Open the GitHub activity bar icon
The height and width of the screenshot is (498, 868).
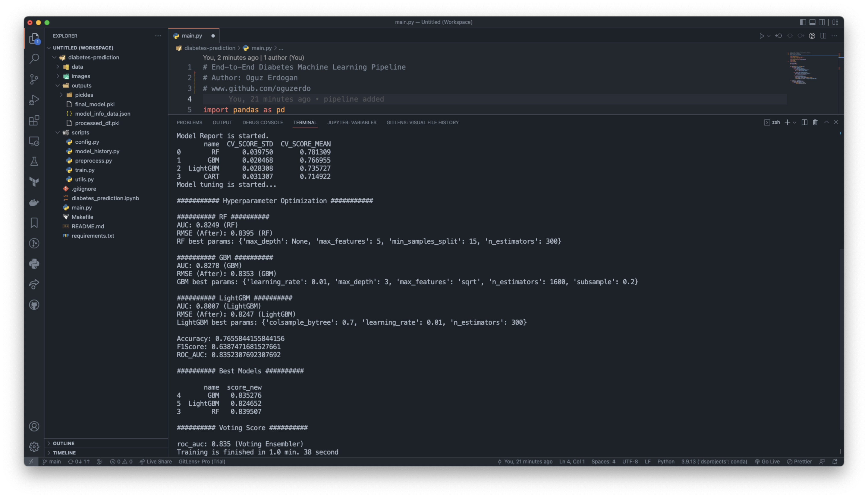(x=34, y=305)
